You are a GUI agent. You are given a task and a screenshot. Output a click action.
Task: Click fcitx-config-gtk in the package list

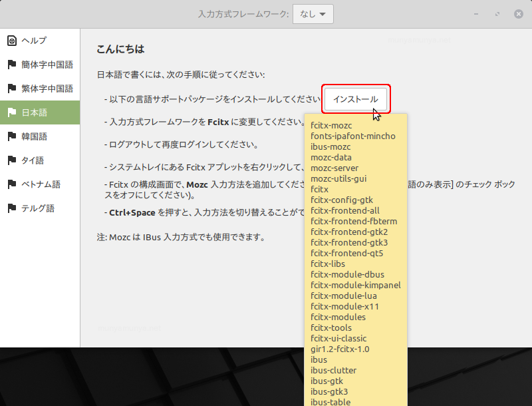click(x=341, y=200)
